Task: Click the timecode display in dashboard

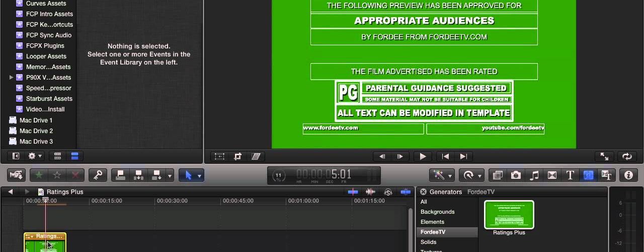Action: (x=324, y=175)
